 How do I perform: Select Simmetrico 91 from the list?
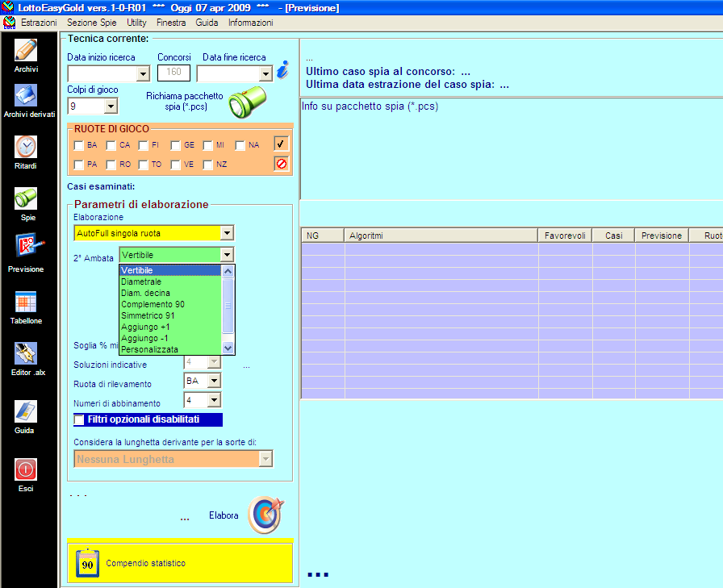[x=170, y=315]
